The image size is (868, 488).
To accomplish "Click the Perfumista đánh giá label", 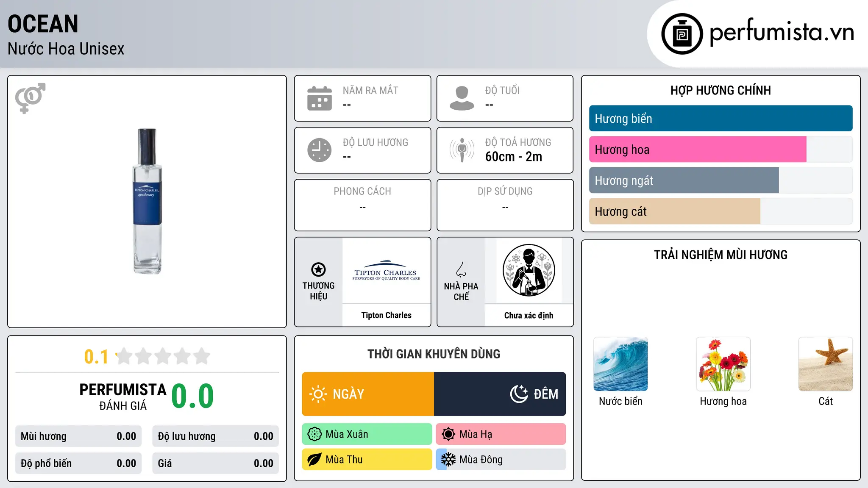I will (x=123, y=396).
